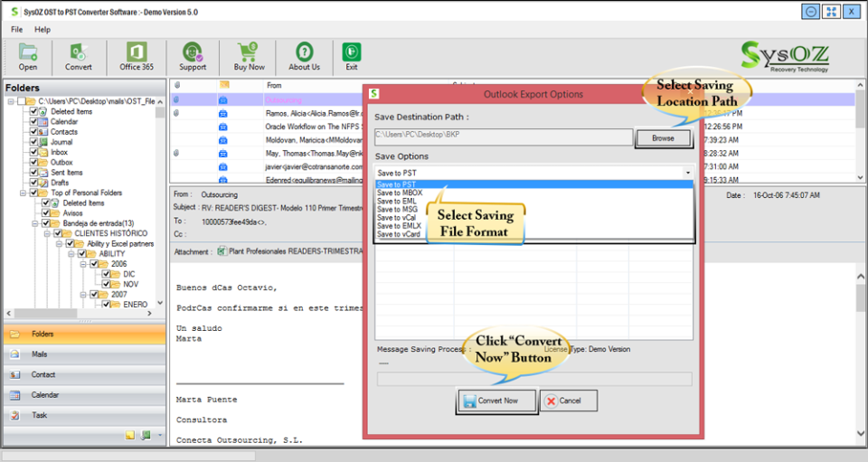This screenshot has height=462, width=868.
Task: Click the Convert Now button
Action: point(496,401)
